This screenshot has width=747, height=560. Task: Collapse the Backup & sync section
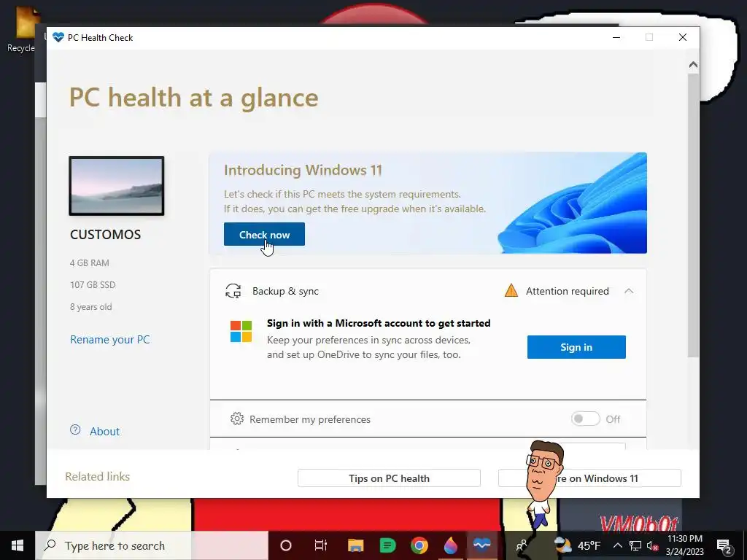629,291
